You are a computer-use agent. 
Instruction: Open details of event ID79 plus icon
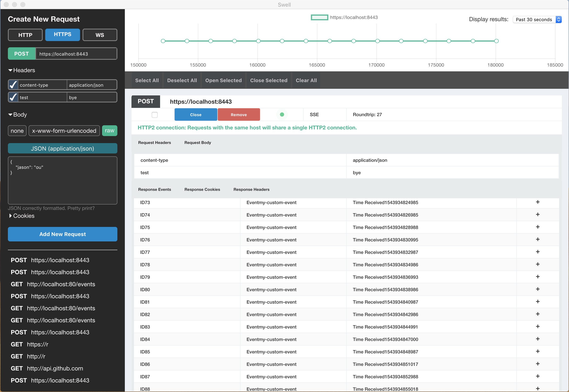coord(537,276)
